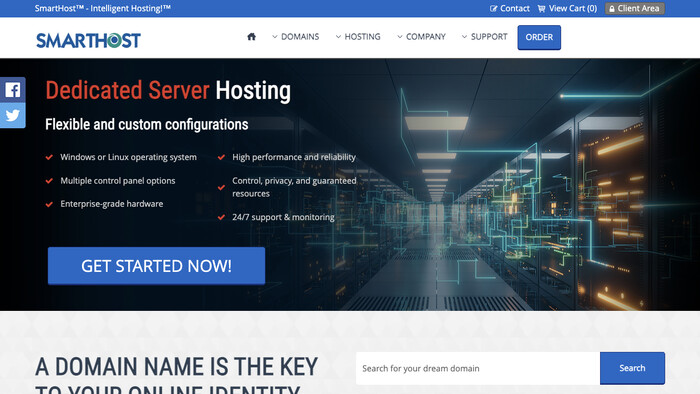The width and height of the screenshot is (700, 394).
Task: Click the ORDER button
Action: [539, 37]
